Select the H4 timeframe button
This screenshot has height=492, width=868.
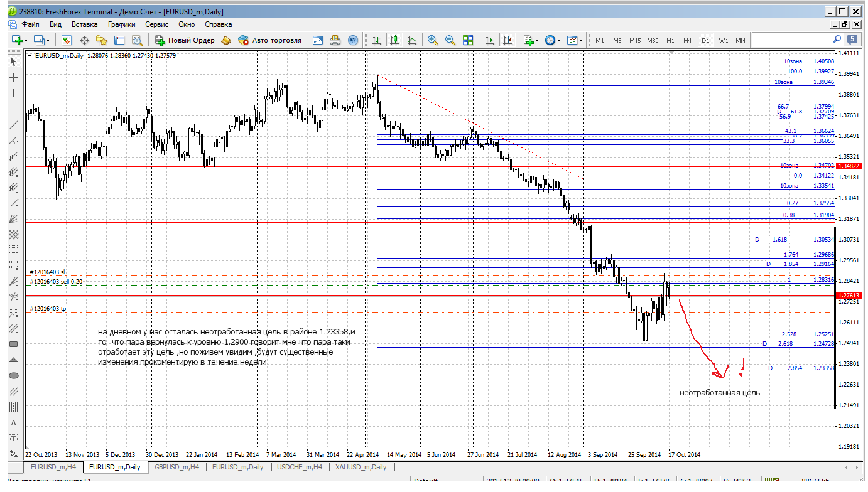click(x=688, y=40)
